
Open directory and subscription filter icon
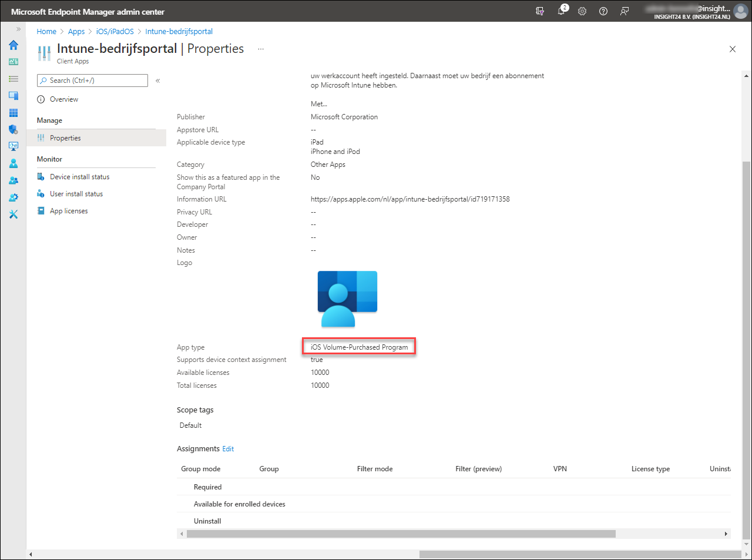point(540,11)
